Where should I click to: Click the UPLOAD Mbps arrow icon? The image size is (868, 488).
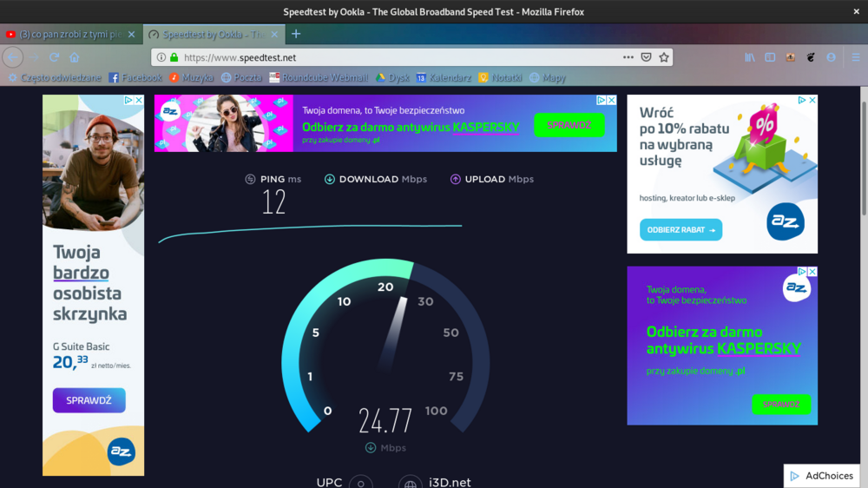pos(455,179)
